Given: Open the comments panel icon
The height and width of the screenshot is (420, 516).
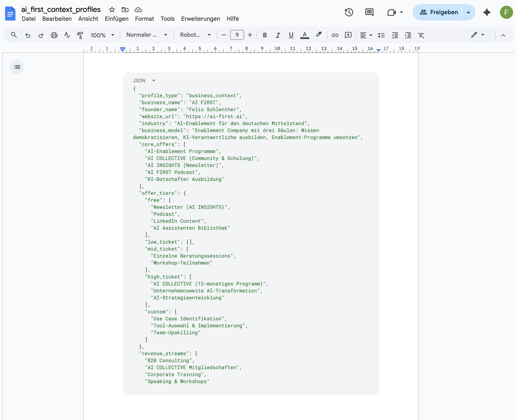Looking at the screenshot, I should click(x=369, y=12).
